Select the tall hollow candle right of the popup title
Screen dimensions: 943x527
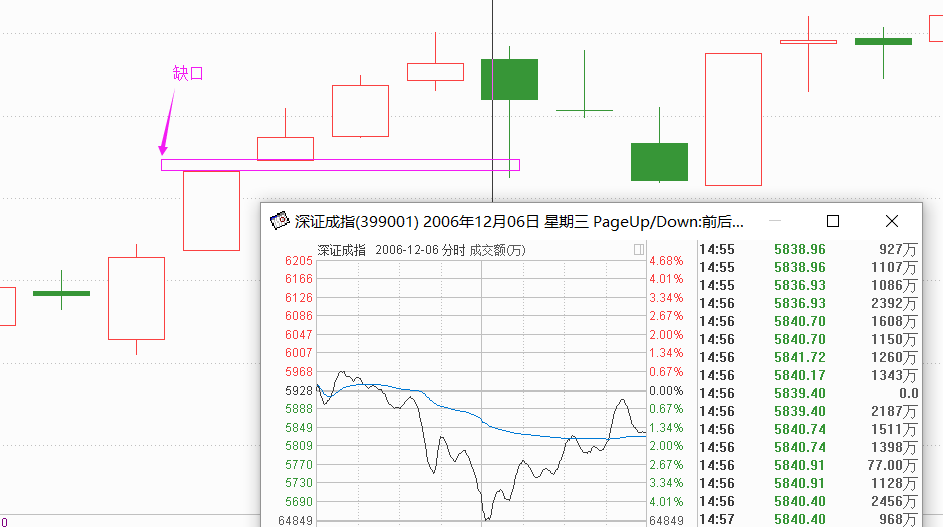click(733, 119)
